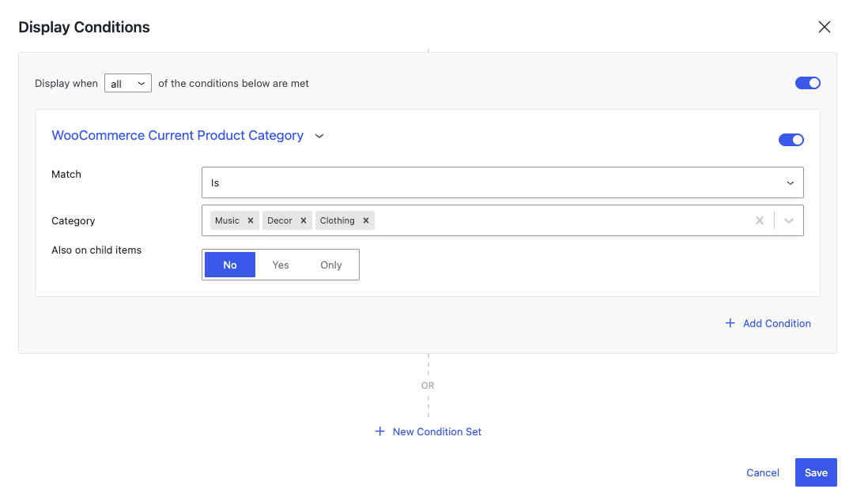Clear all selected categories
The height and width of the screenshot is (504, 853).
coord(760,220)
